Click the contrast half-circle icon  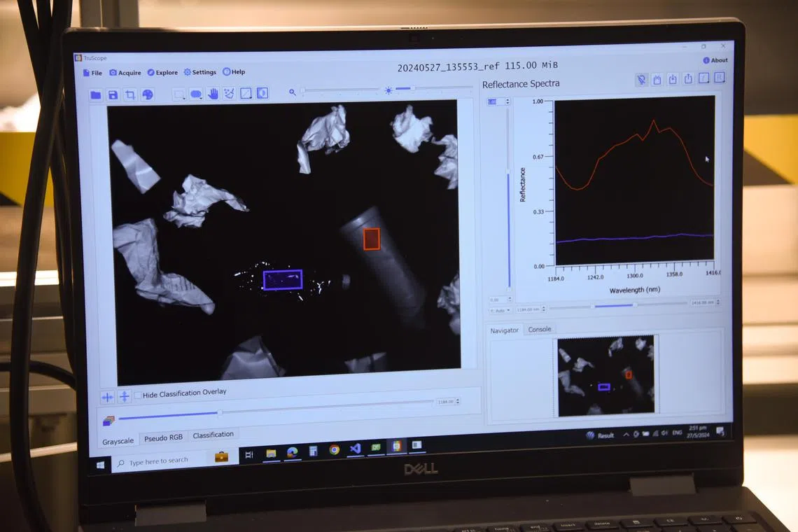point(262,92)
